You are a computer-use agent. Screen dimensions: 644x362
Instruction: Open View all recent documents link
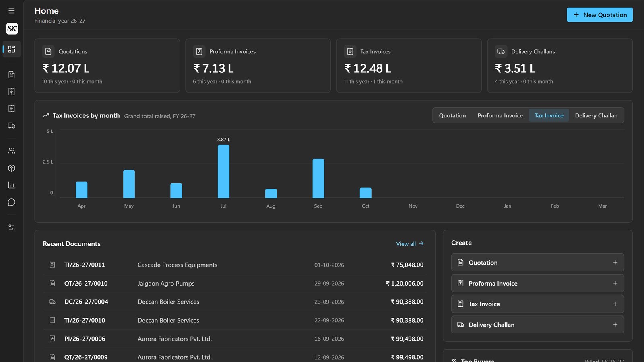click(x=410, y=244)
